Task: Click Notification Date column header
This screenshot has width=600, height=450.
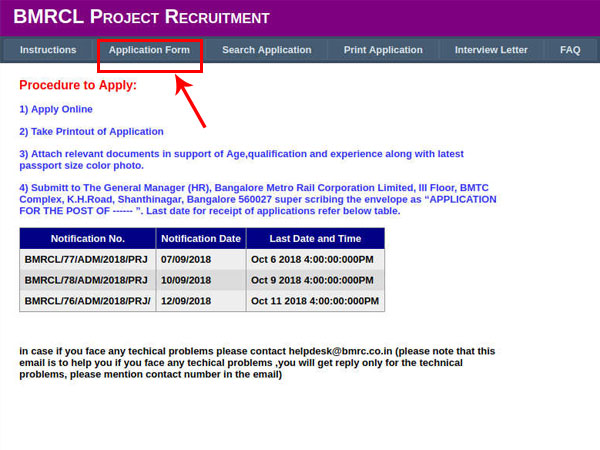Action: (x=201, y=238)
